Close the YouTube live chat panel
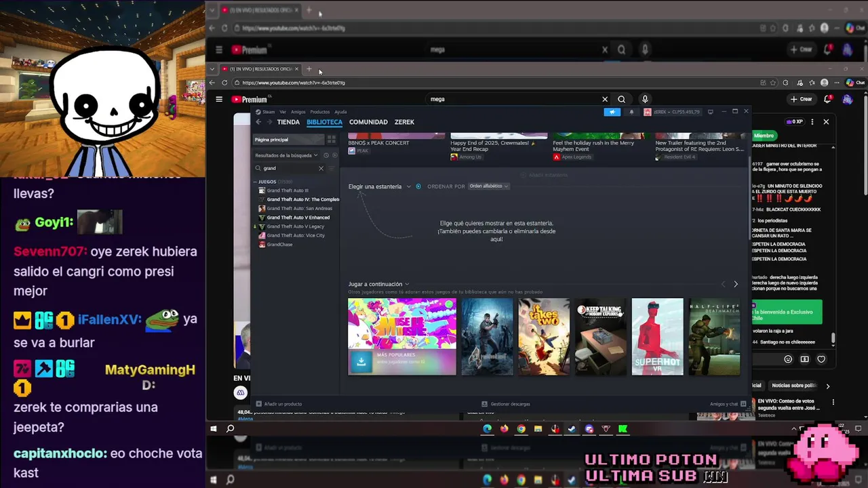Image resolution: width=868 pixels, height=488 pixels. click(826, 122)
